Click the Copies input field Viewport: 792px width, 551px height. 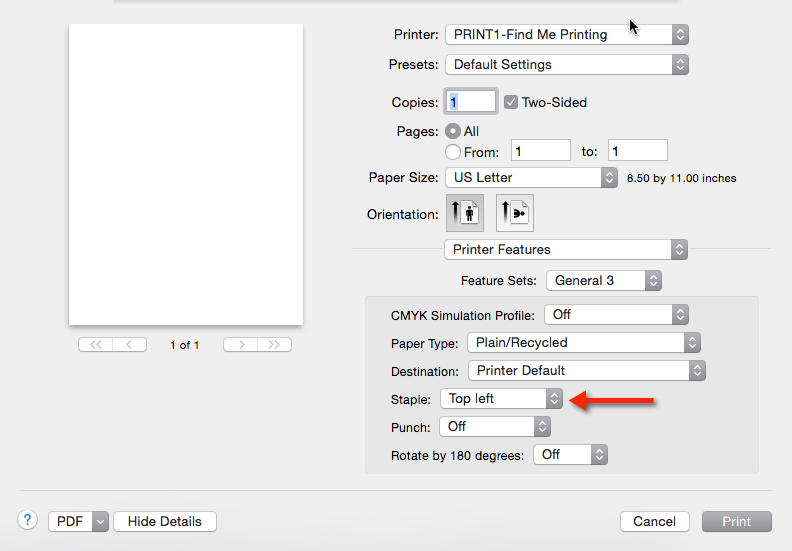pyautogui.click(x=472, y=102)
